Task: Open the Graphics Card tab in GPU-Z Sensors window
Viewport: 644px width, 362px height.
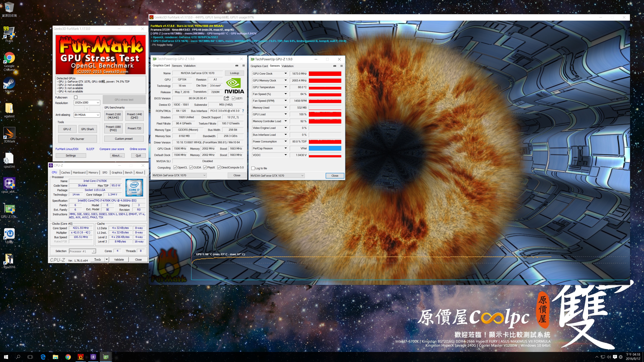Action: point(259,66)
